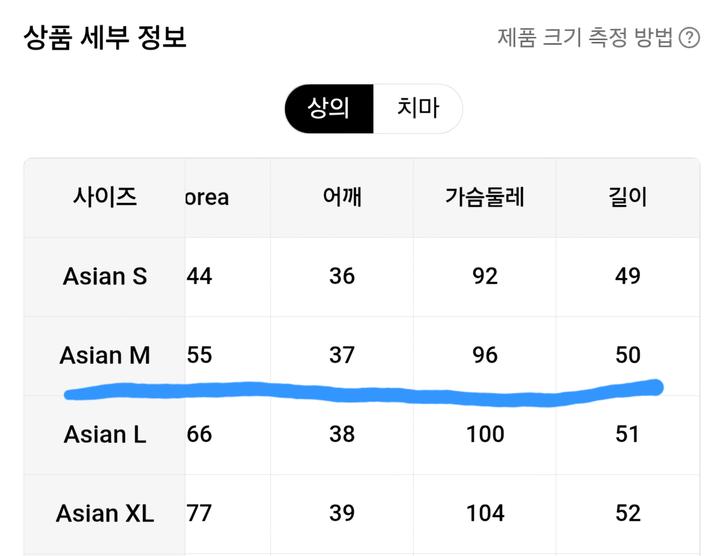Click the length value 51 cell

click(628, 434)
